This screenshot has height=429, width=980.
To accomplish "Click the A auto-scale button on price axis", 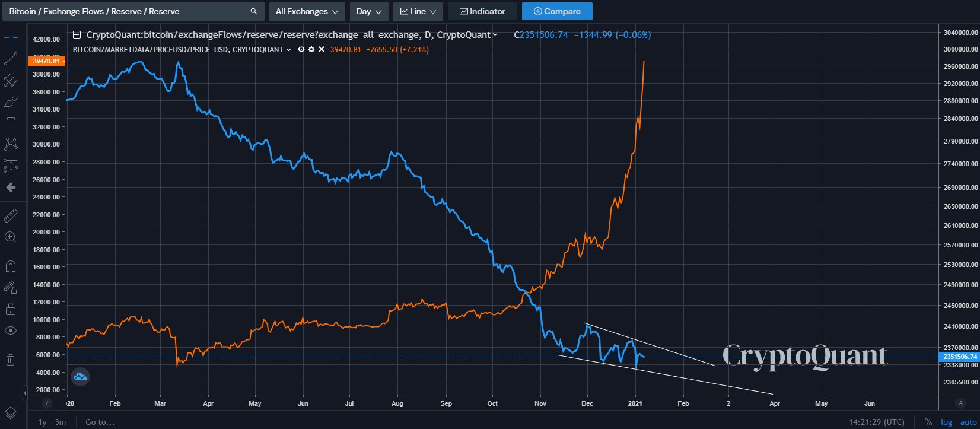I will (x=960, y=403).
